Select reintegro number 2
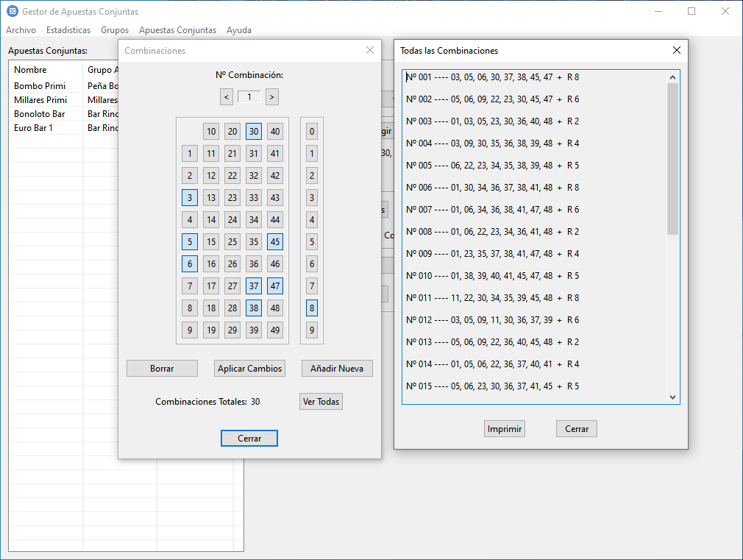This screenshot has width=743, height=560. pos(312,175)
